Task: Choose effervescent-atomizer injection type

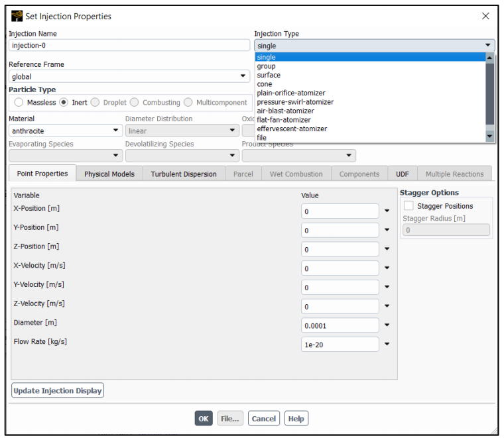Action: (370, 129)
